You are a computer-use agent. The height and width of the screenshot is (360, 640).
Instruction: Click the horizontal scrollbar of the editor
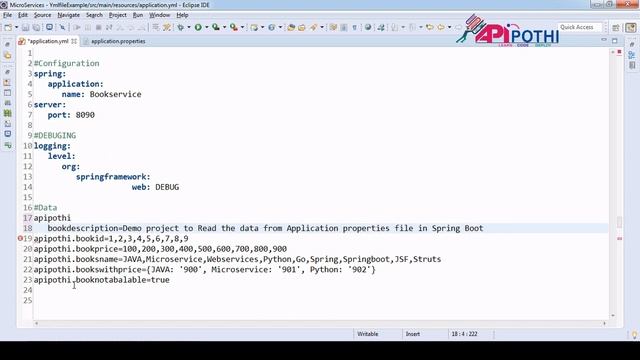click(x=320, y=323)
